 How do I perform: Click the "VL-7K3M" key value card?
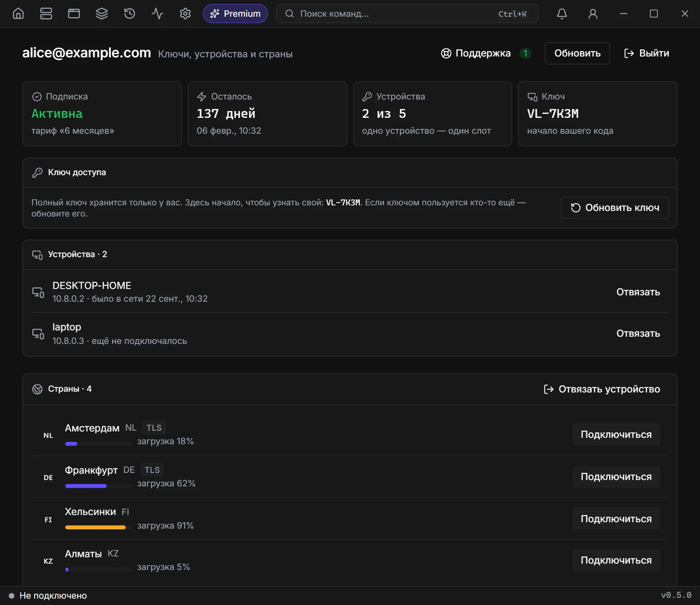pyautogui.click(x=598, y=114)
